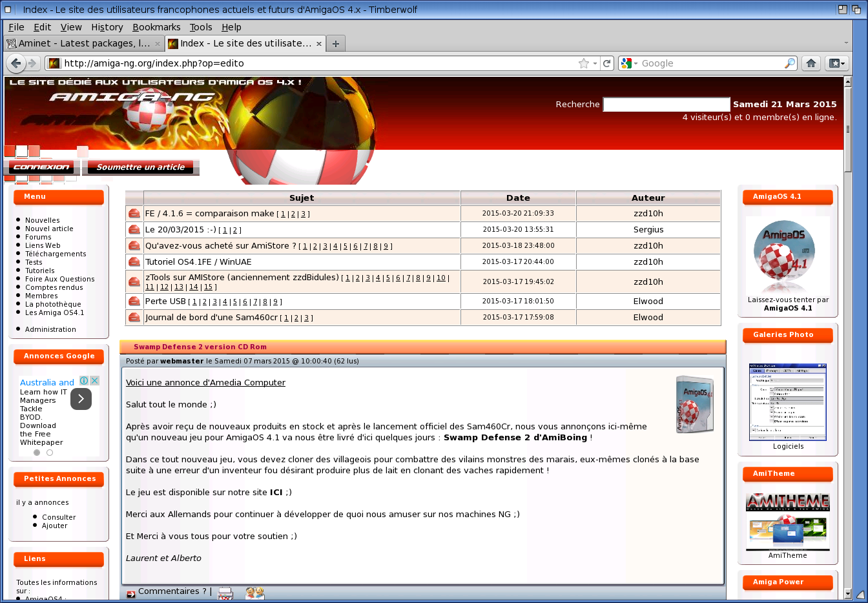Image resolution: width=868 pixels, height=603 pixels.
Task: Select the second ad carousel dot
Action: tap(50, 453)
